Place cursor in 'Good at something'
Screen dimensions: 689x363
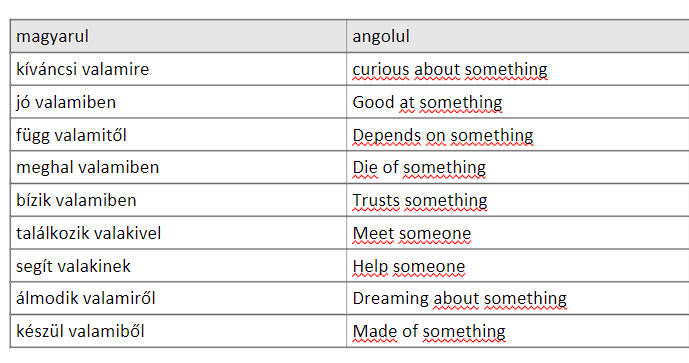tap(427, 102)
